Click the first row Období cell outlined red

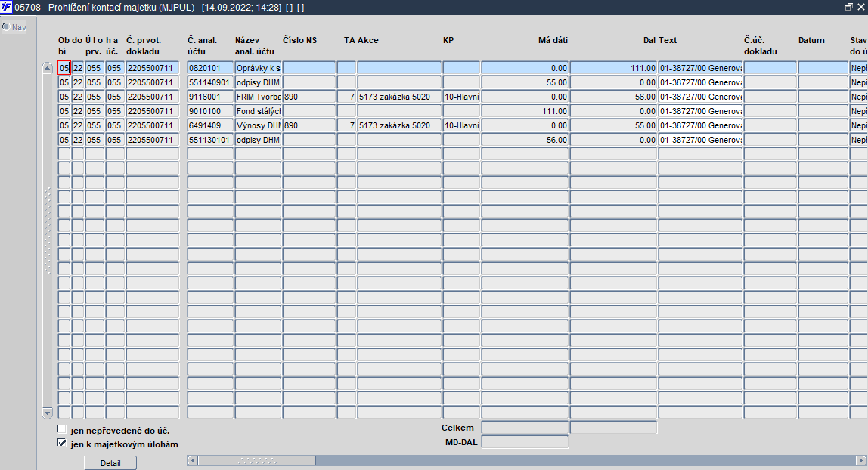click(64, 68)
